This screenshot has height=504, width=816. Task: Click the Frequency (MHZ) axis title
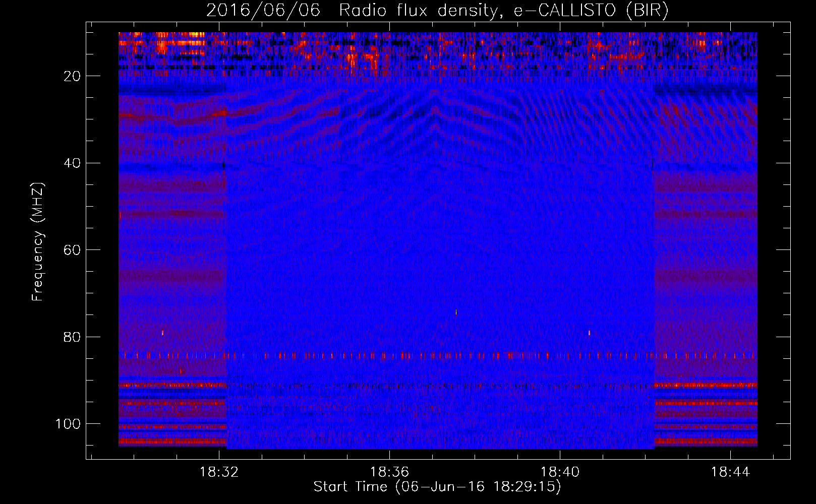[38, 242]
